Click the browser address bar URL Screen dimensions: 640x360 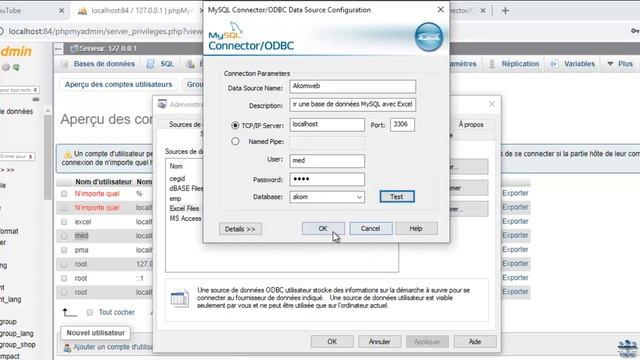pyautogui.click(x=105, y=31)
